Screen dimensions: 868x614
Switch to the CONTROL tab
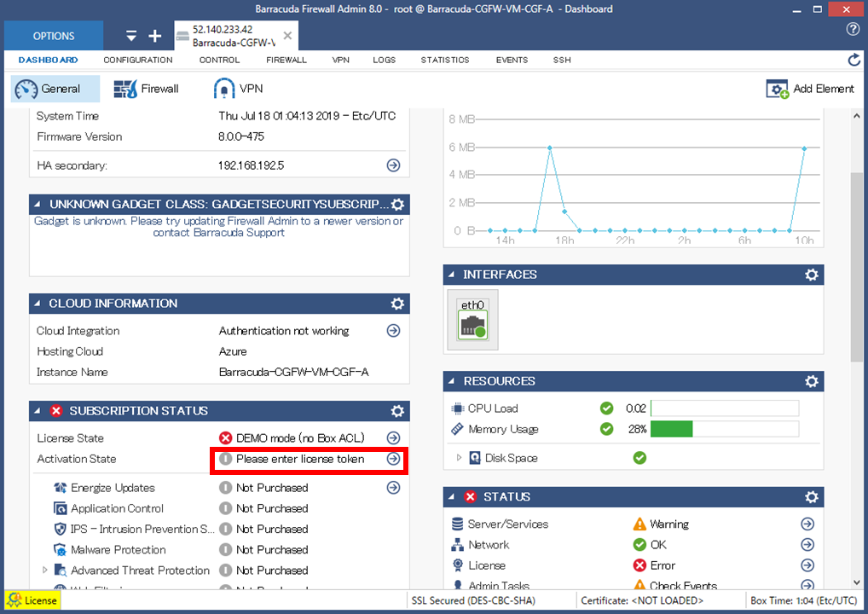pos(219,60)
